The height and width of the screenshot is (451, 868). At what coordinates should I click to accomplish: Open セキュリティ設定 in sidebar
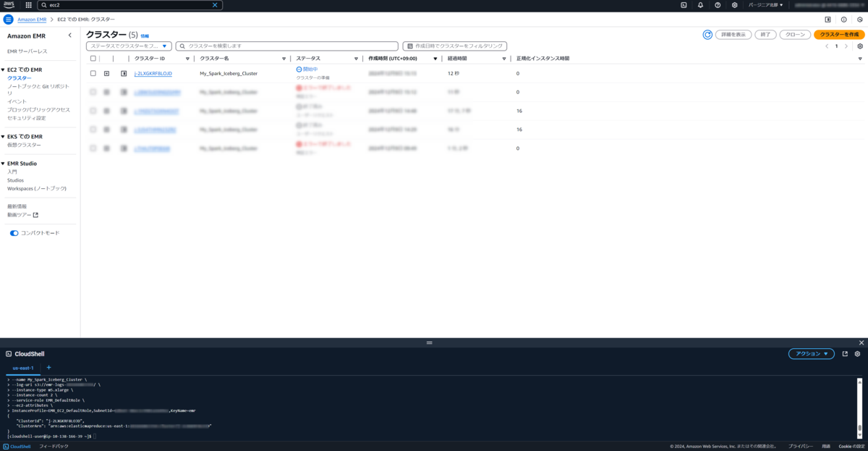[26, 117]
